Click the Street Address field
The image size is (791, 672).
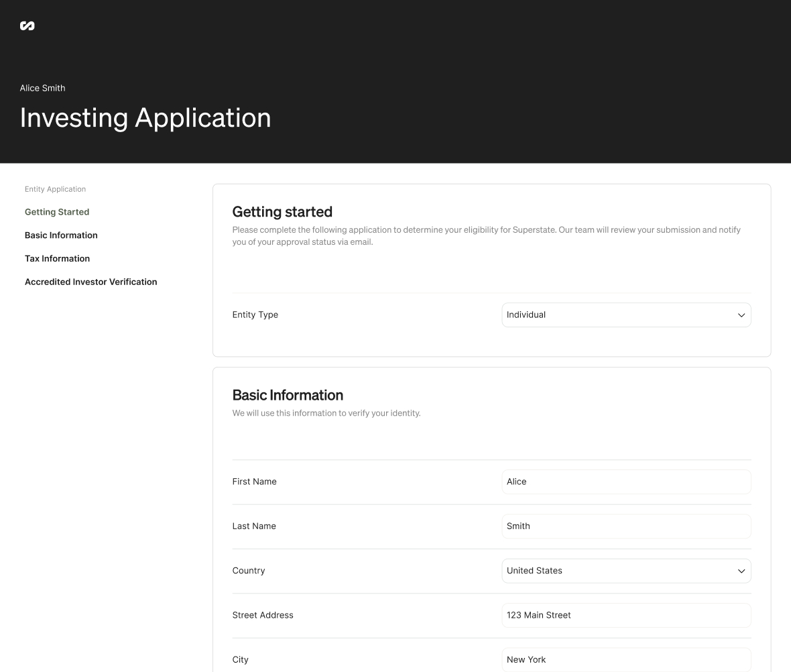[626, 615]
